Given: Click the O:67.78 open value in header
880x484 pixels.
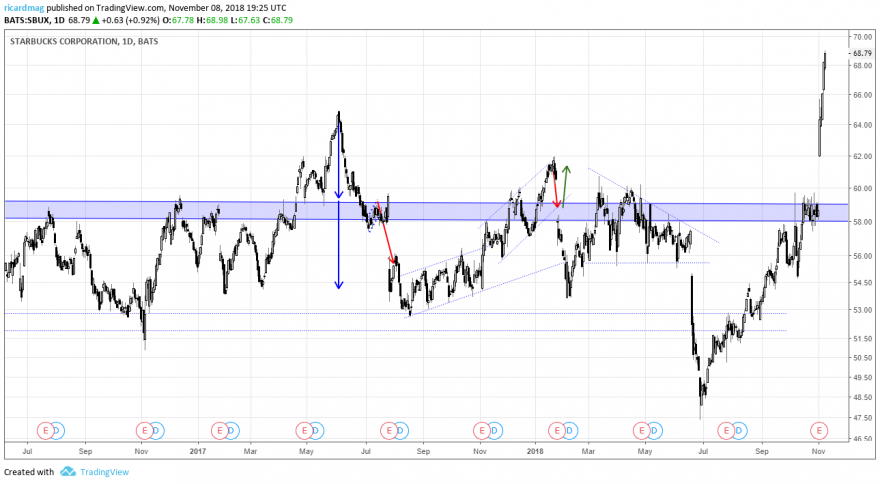Looking at the screenshot, I should (x=178, y=20).
